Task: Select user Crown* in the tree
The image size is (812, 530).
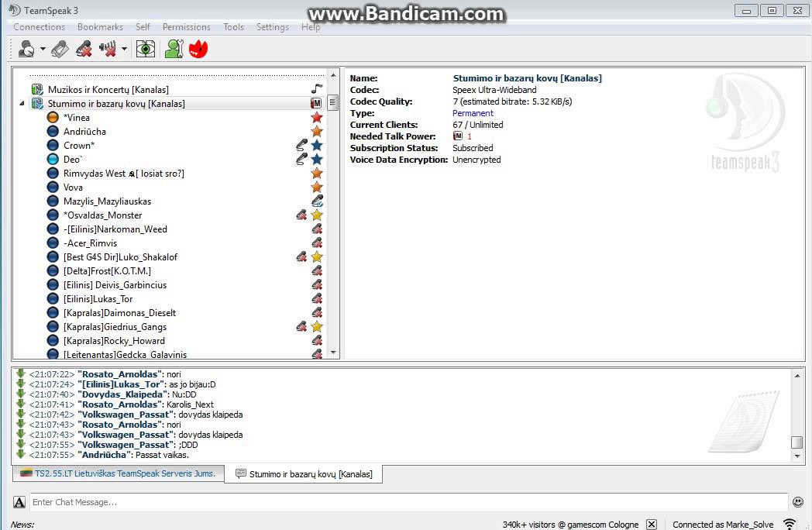Action: click(x=79, y=146)
